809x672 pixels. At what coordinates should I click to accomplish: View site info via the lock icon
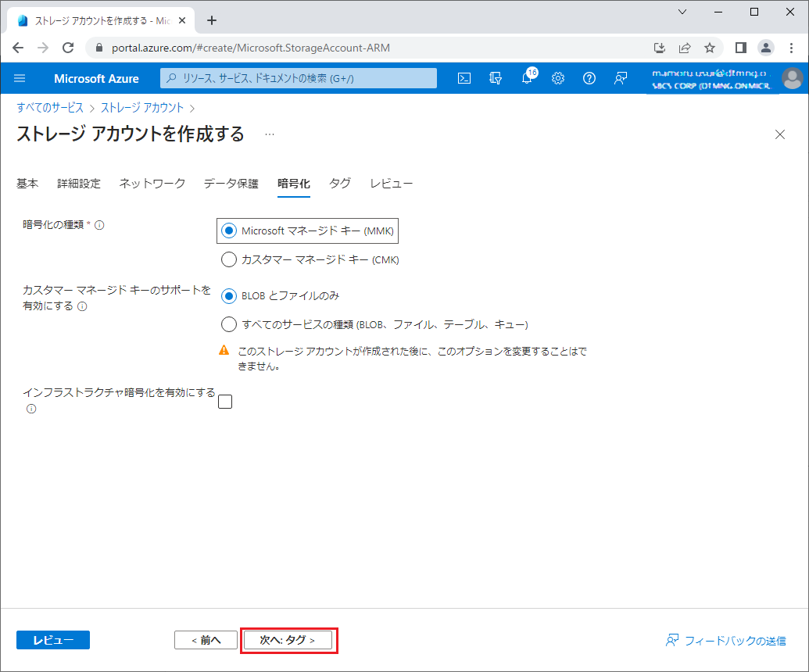99,48
